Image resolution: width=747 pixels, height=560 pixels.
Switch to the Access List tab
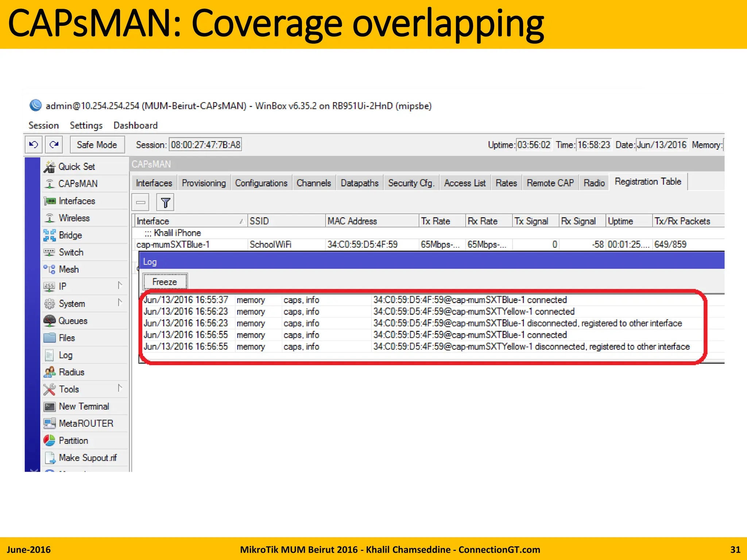[x=465, y=183]
